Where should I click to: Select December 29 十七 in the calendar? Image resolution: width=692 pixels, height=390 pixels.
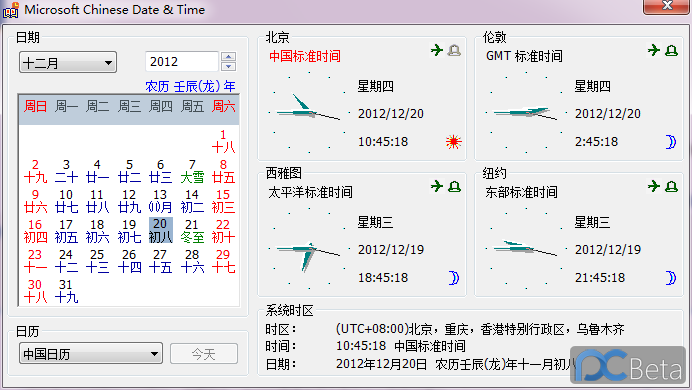point(223,261)
